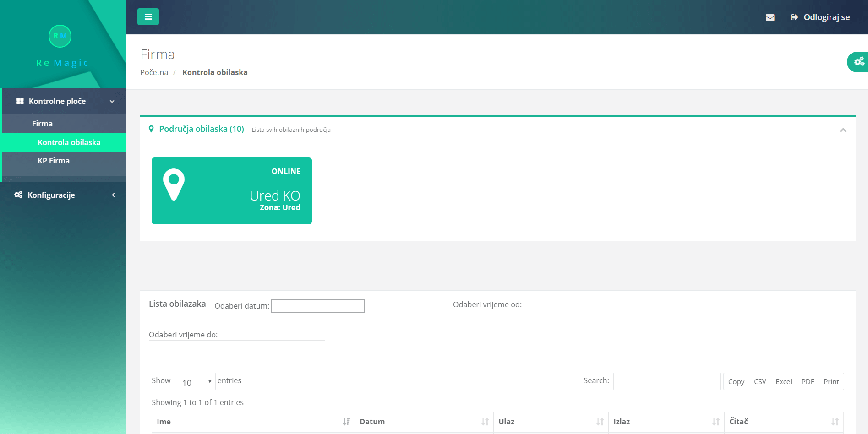This screenshot has width=868, height=434.
Task: Expand the Konfiguracije sidebar menu
Action: [x=64, y=195]
